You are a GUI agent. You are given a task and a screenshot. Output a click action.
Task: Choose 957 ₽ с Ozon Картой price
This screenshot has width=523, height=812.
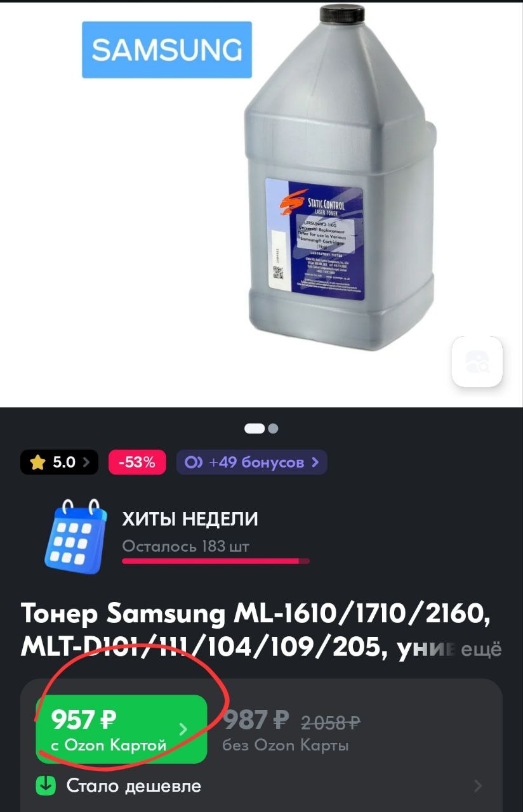121,729
